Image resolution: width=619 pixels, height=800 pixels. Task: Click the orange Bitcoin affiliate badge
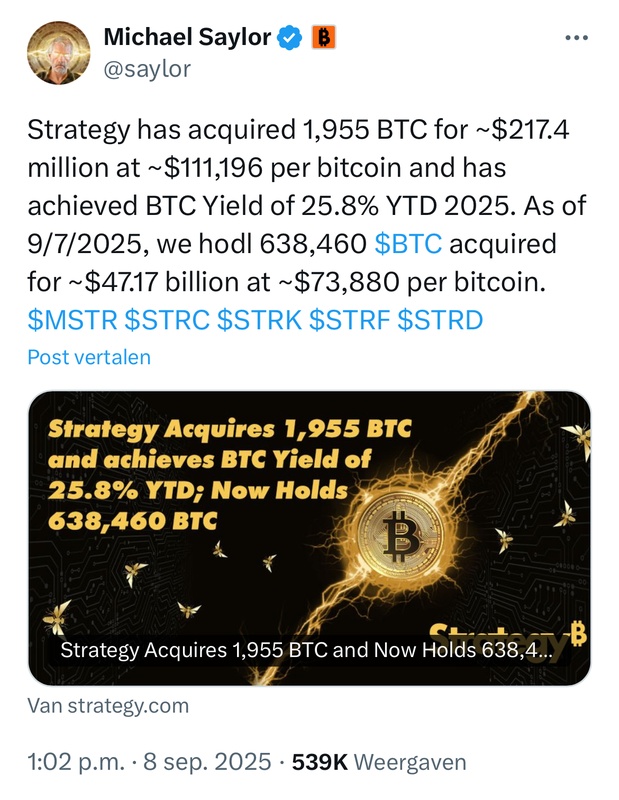pyautogui.click(x=324, y=38)
